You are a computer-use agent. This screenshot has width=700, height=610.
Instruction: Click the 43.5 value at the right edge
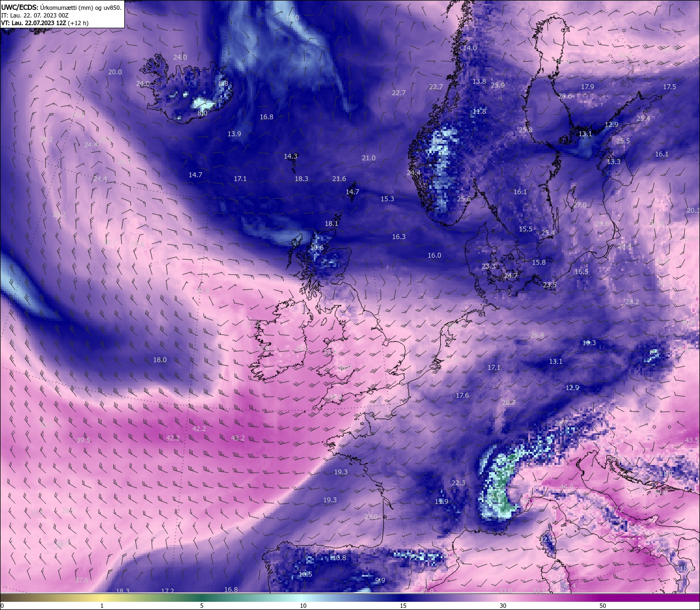click(692, 440)
